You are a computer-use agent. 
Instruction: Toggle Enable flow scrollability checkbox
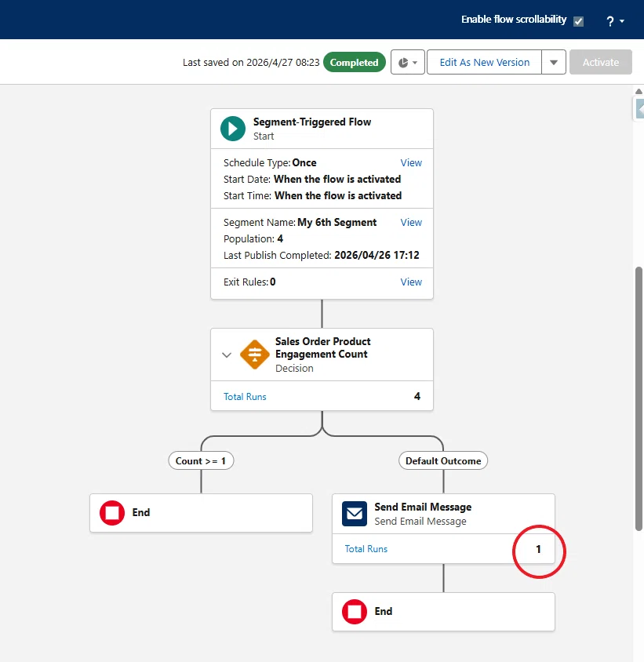579,21
